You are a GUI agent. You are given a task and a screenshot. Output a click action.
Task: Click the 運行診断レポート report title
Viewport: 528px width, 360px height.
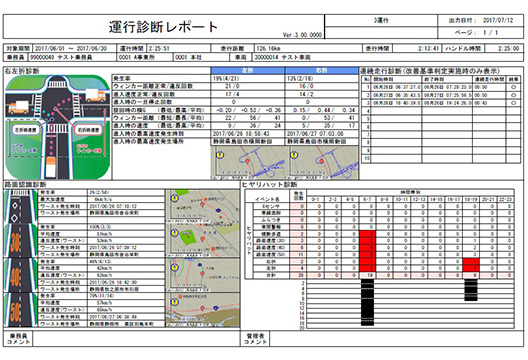tap(163, 27)
